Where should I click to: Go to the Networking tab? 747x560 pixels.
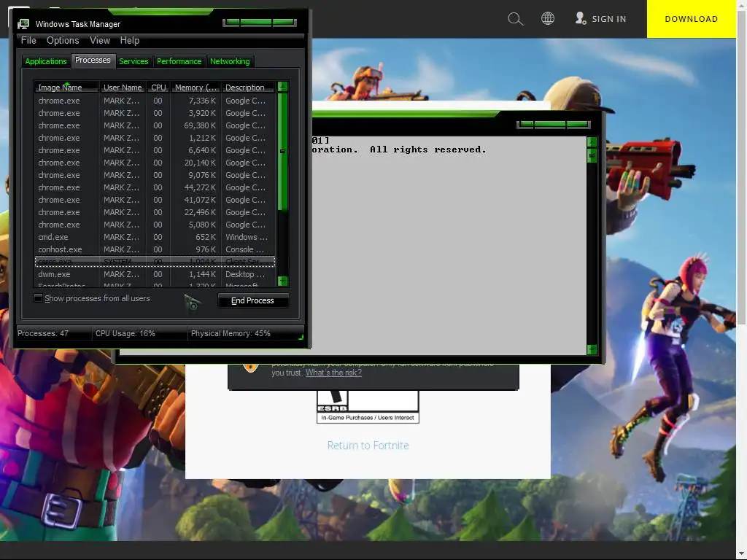230,61
